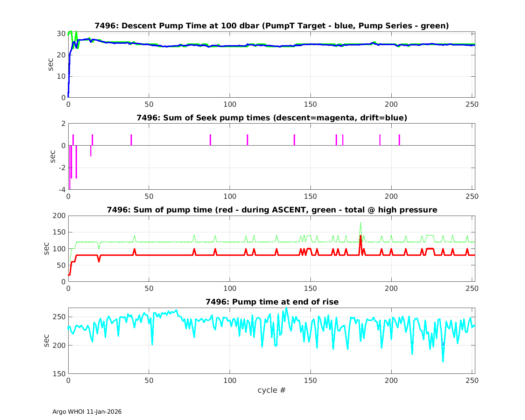525x420 pixels.
Task: Click the magenta bar near cycle 88
Action: (210, 140)
